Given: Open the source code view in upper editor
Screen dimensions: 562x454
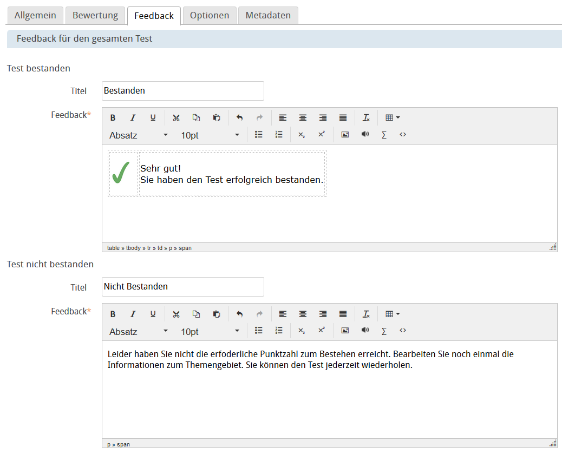Looking at the screenshot, I should (403, 135).
